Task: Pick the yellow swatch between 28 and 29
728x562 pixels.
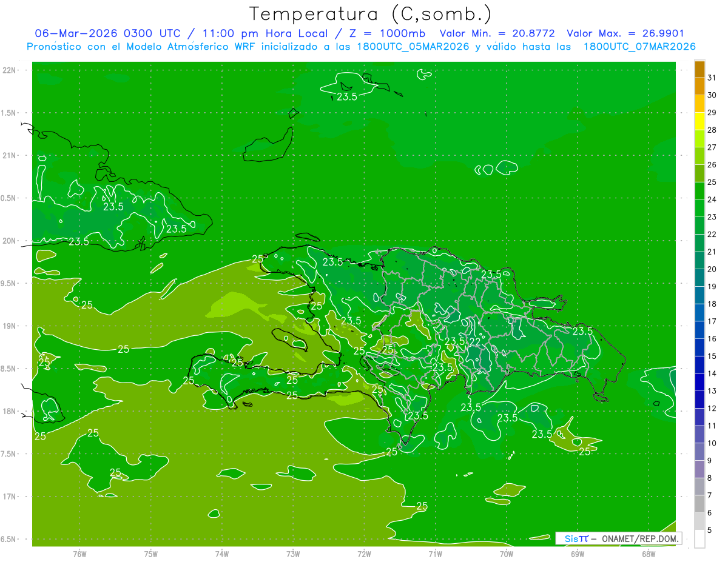Action: coord(699,121)
